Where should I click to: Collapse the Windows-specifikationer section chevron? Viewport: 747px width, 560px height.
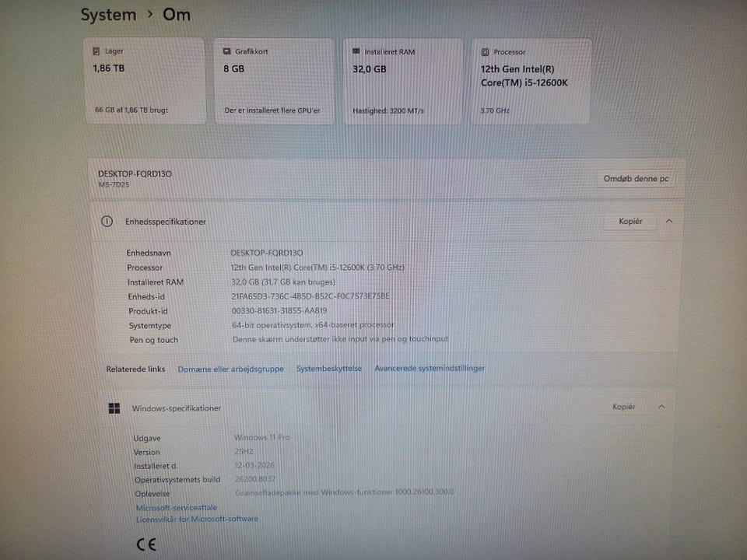pos(661,406)
